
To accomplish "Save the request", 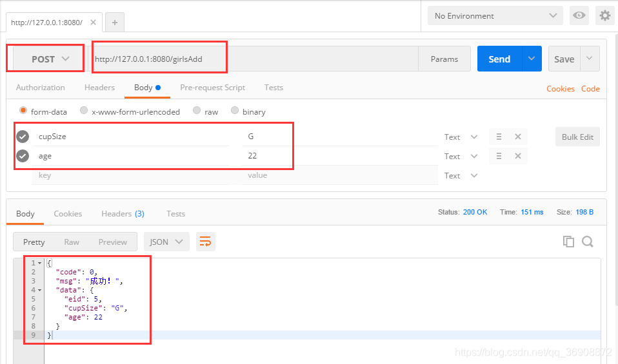I will [x=564, y=59].
